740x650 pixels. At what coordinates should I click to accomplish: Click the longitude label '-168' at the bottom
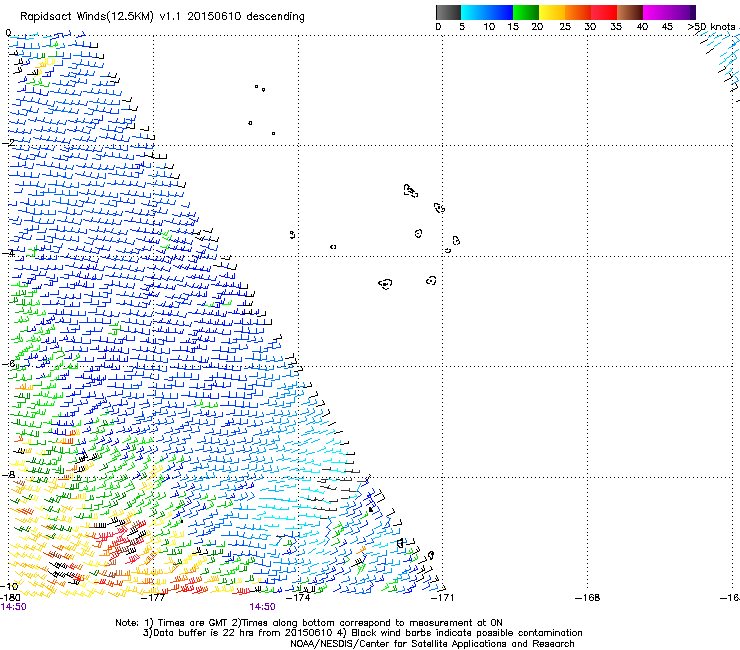tap(588, 598)
